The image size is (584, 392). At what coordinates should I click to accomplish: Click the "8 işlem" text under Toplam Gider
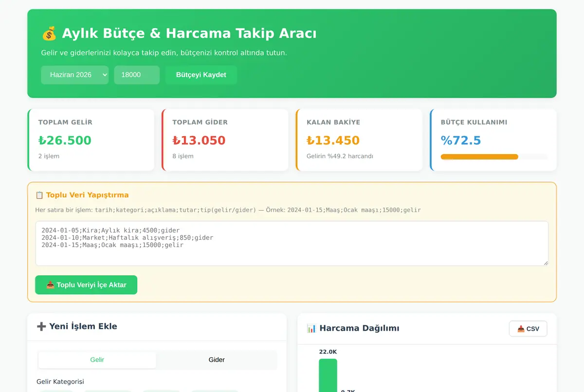183,156
